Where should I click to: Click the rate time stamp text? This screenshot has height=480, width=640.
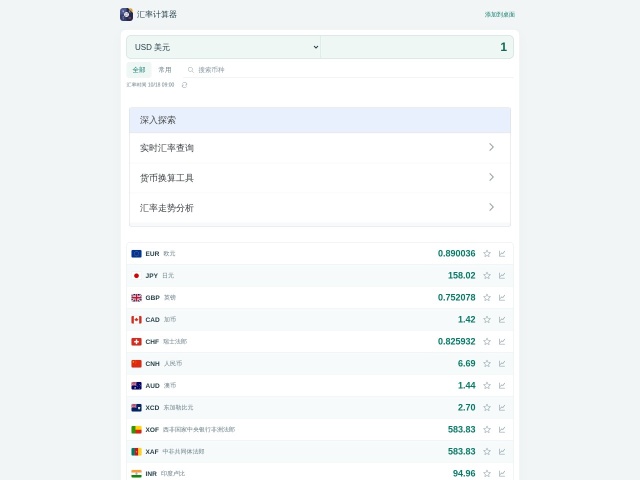(150, 85)
